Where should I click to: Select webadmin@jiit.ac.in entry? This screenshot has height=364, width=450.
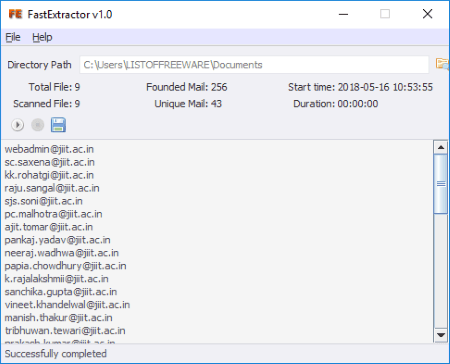coord(49,149)
